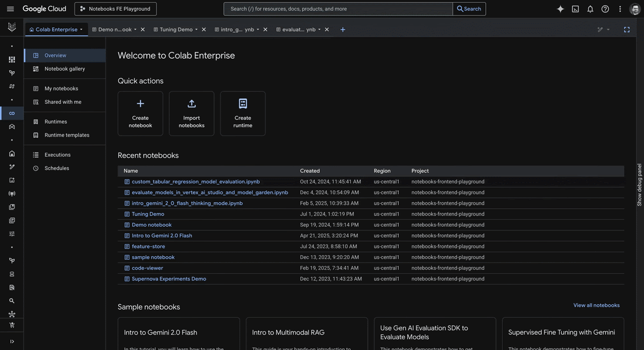The width and height of the screenshot is (644, 350).
Task: Open the dropdown arrow on the Demo n...ook tab
Action: [135, 29]
